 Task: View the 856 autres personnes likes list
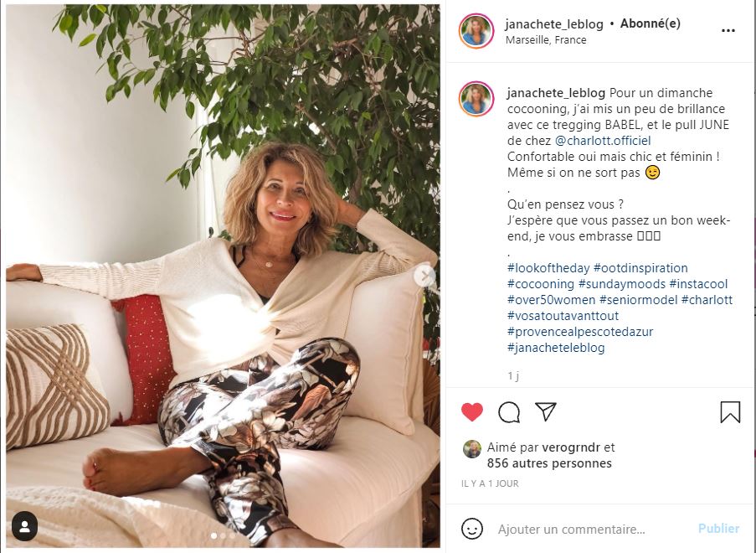click(549, 463)
